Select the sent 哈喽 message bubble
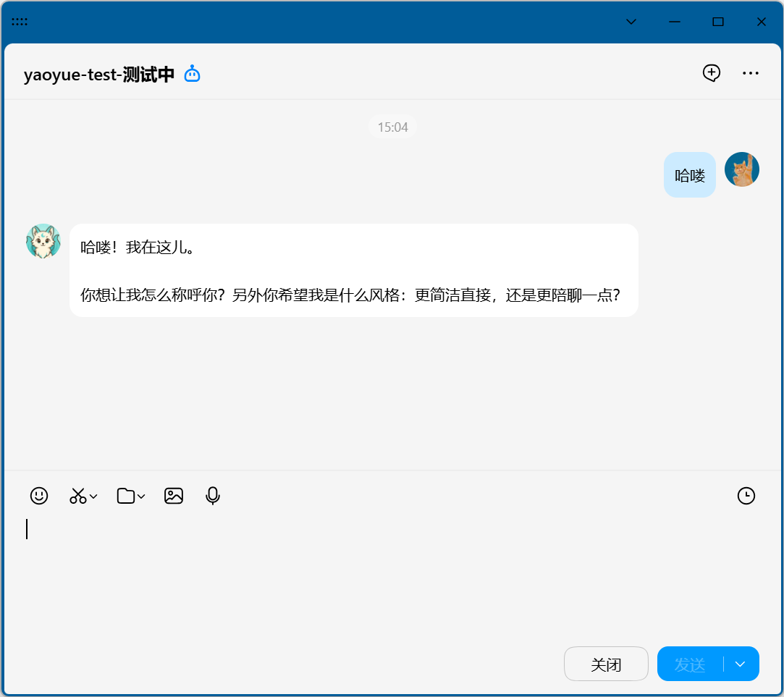The image size is (784, 697). 689,175
